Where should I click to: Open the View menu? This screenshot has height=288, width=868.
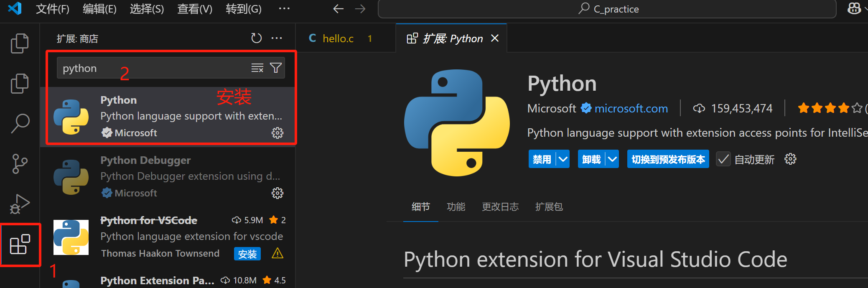click(x=195, y=9)
